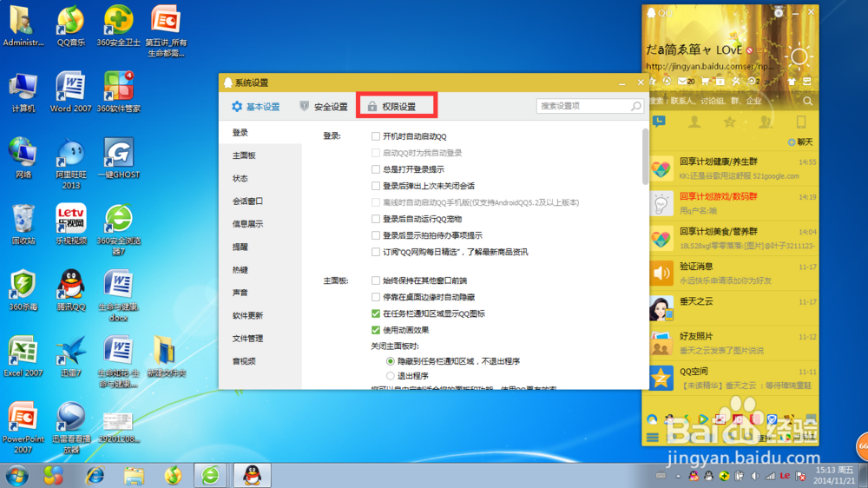The width and height of the screenshot is (868, 488).
Task: Select the 阿里旺旺2013 desktop icon
Action: pyautogui.click(x=71, y=163)
